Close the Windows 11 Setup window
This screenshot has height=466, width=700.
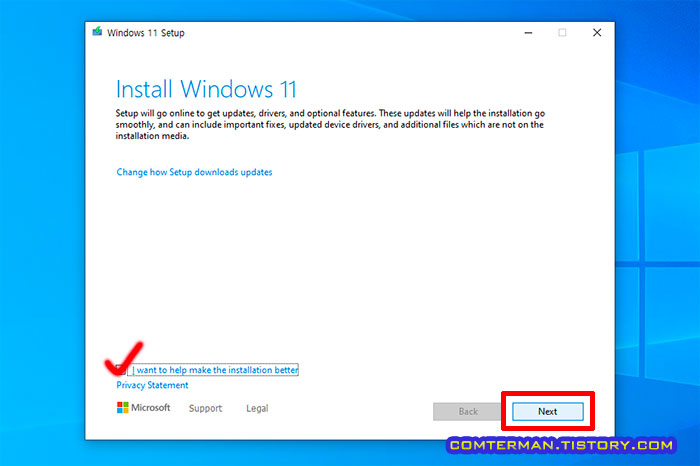point(597,33)
